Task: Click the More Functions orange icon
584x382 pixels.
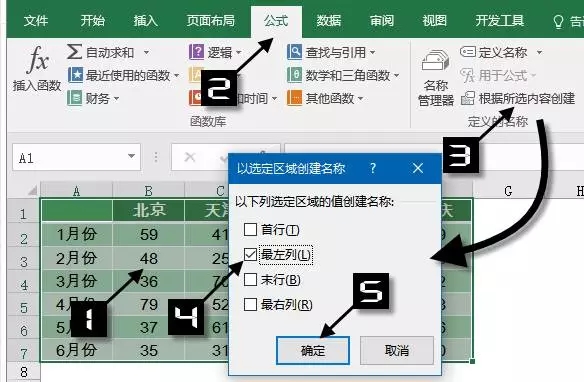Action: tap(294, 98)
